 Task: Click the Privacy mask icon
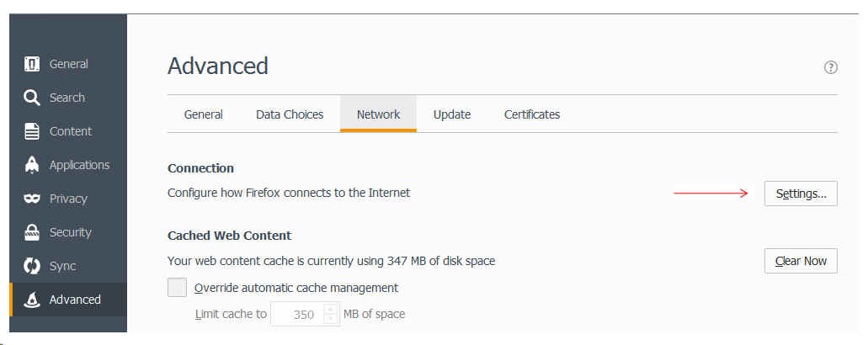(32, 199)
